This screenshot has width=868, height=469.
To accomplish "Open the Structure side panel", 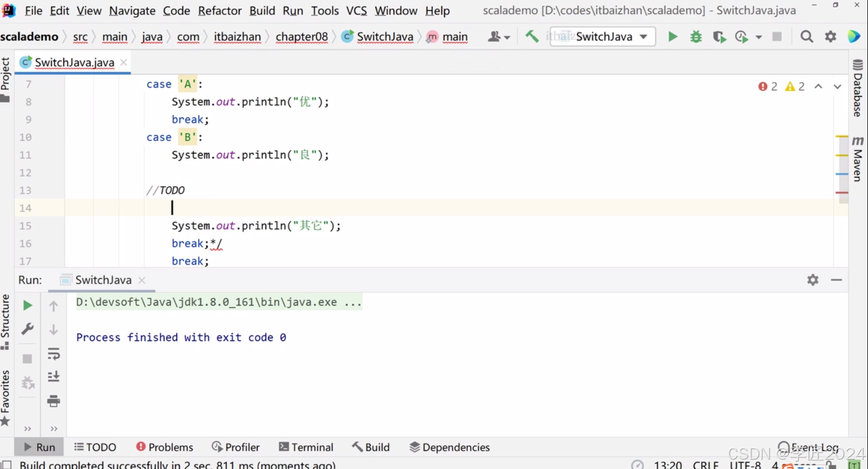I will click(6, 322).
